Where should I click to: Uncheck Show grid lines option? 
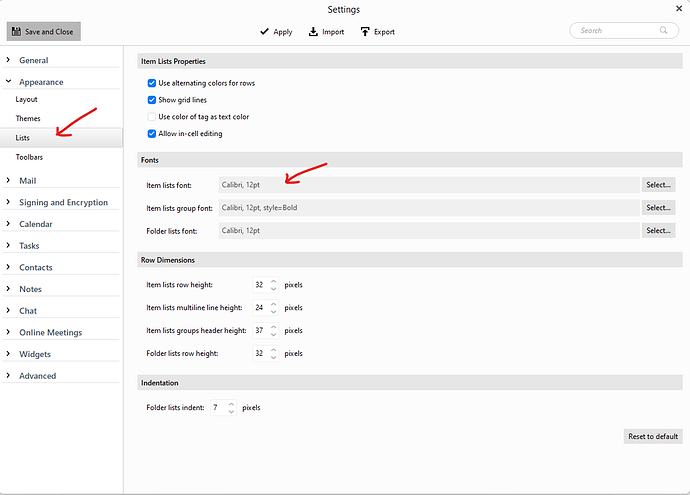pos(152,100)
